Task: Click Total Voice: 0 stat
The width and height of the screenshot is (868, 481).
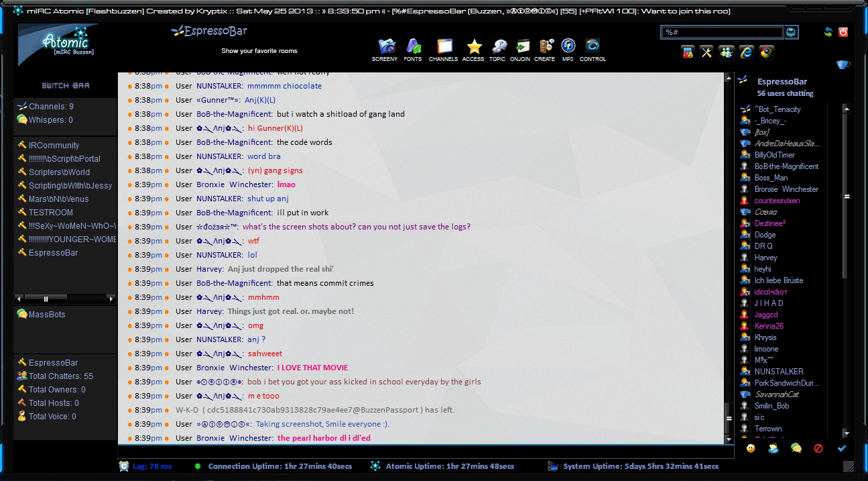Action: (x=47, y=417)
